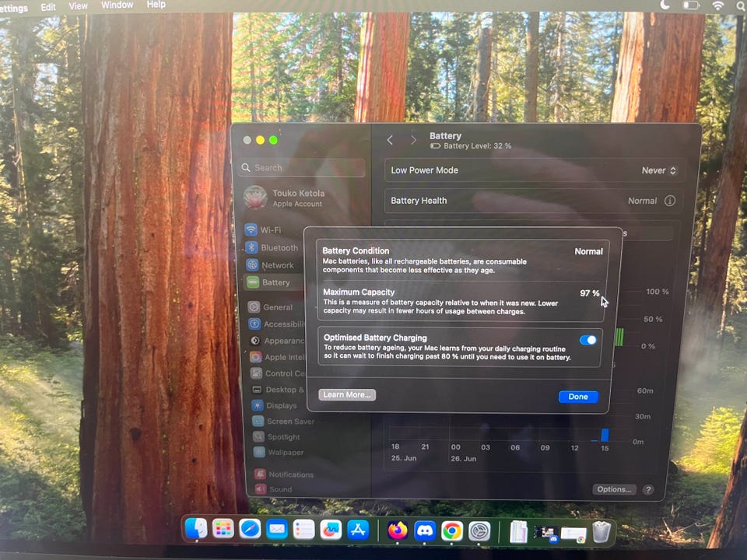
Task: Click the Learn More… button
Action: coord(347,394)
